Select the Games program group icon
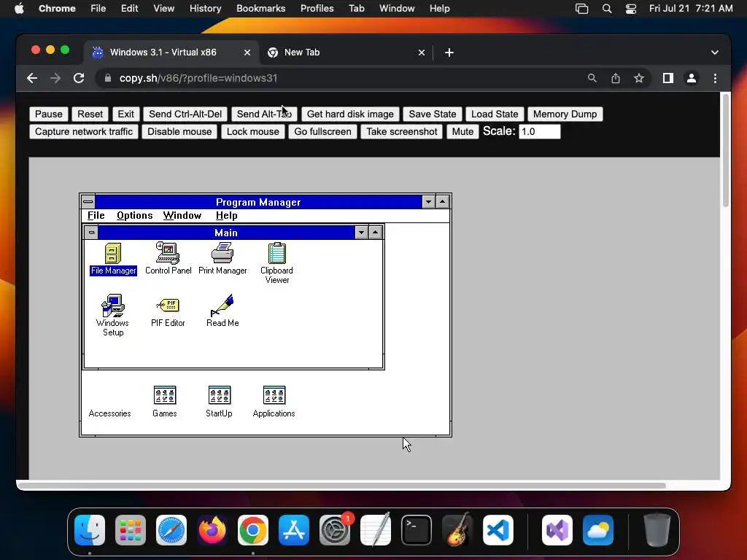 [x=165, y=402]
